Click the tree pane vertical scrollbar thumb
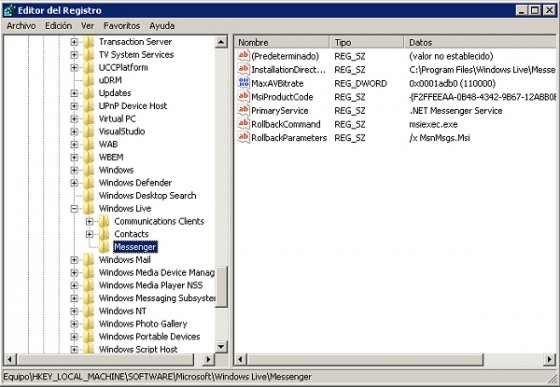 coord(221,287)
